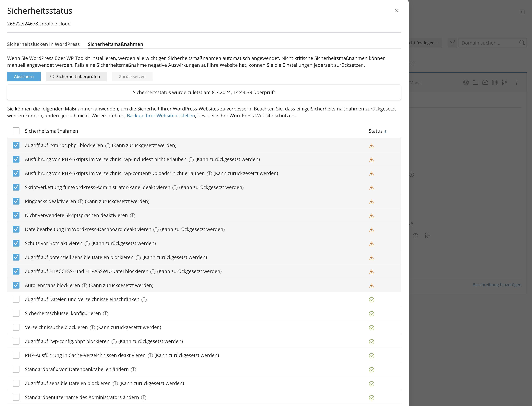Uncheck Skriptverkettung für Administrator-Panel deaktivieren
This screenshot has width=532, height=406.
16,187
